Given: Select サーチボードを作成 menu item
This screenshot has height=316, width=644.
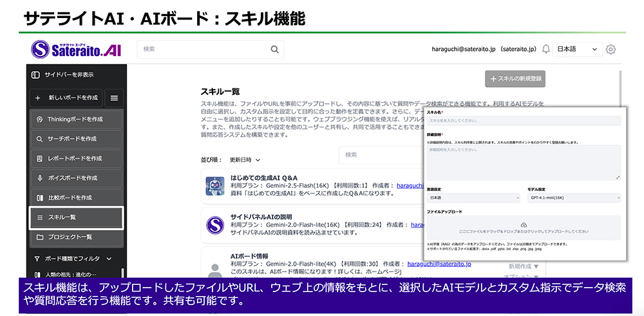Looking at the screenshot, I should pyautogui.click(x=76, y=139).
